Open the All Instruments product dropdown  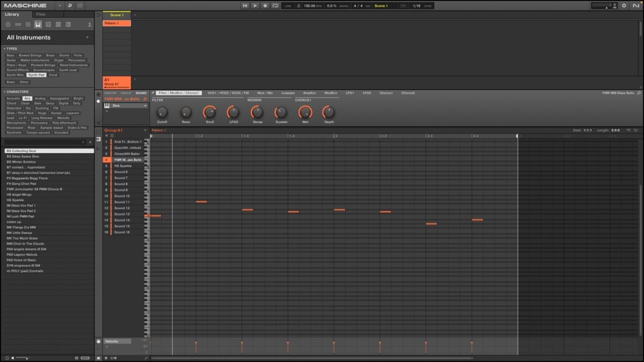(x=87, y=38)
